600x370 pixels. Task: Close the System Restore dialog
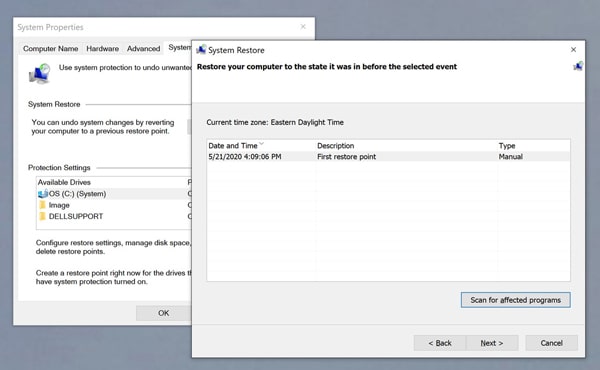(x=573, y=50)
